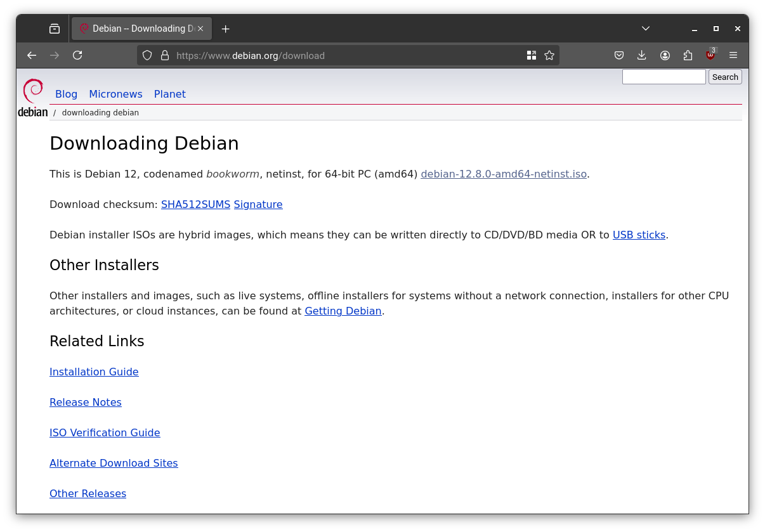
Task: Open the hamburger application menu
Action: point(733,55)
